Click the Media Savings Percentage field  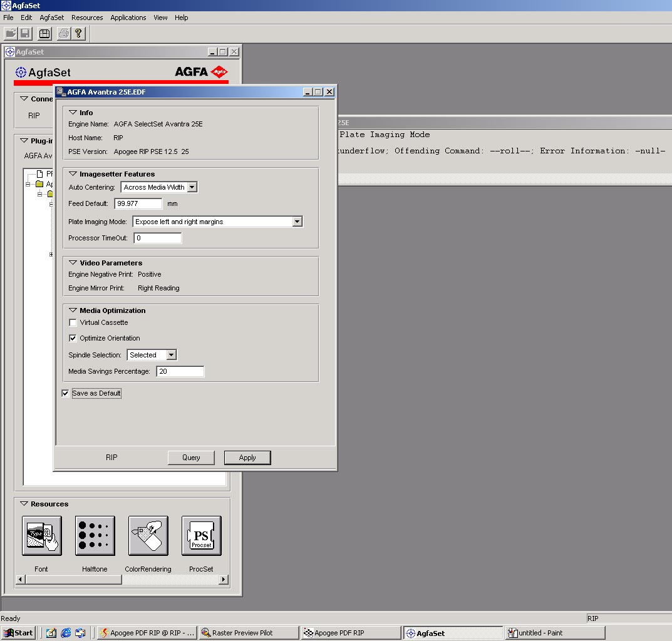tap(180, 371)
